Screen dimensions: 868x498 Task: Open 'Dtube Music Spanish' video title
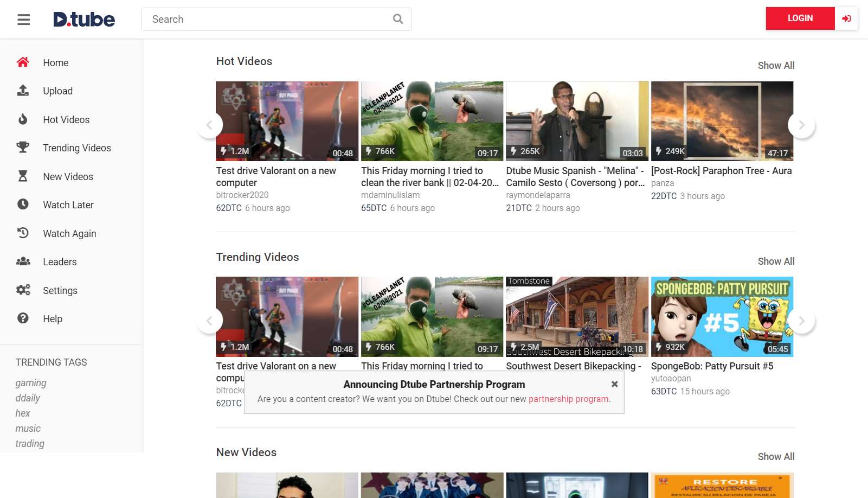pyautogui.click(x=575, y=177)
